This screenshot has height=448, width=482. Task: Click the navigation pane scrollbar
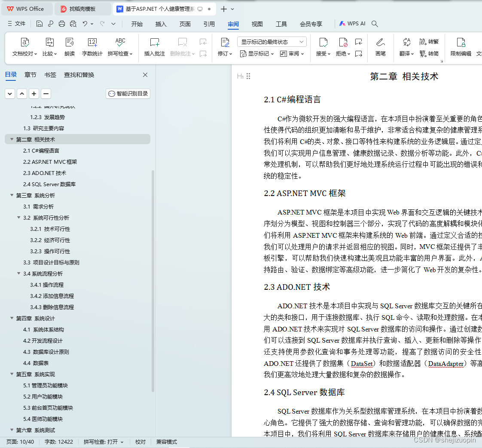pyautogui.click(x=153, y=281)
